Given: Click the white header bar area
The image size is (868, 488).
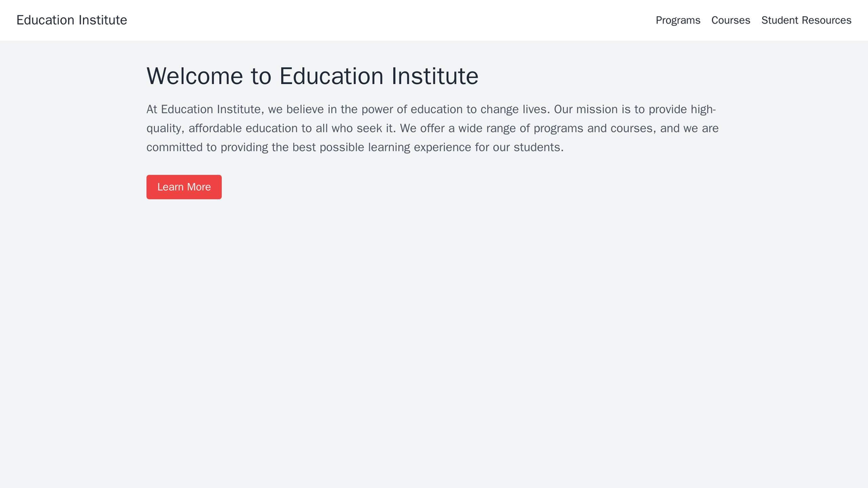Looking at the screenshot, I should 420,20.
